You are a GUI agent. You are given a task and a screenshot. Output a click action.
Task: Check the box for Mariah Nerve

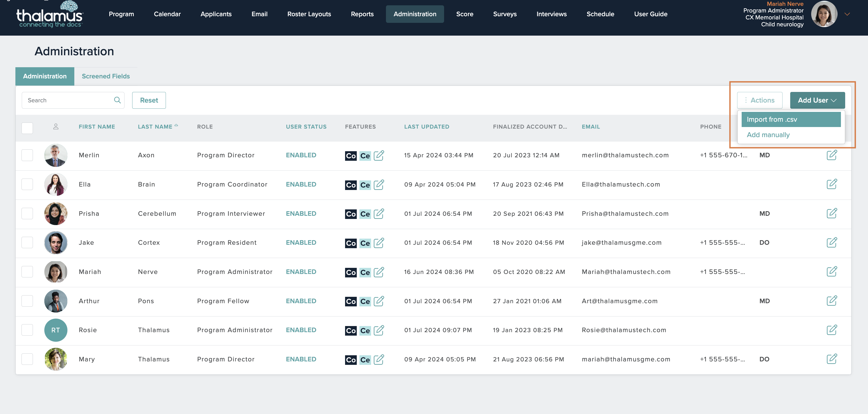click(x=27, y=272)
